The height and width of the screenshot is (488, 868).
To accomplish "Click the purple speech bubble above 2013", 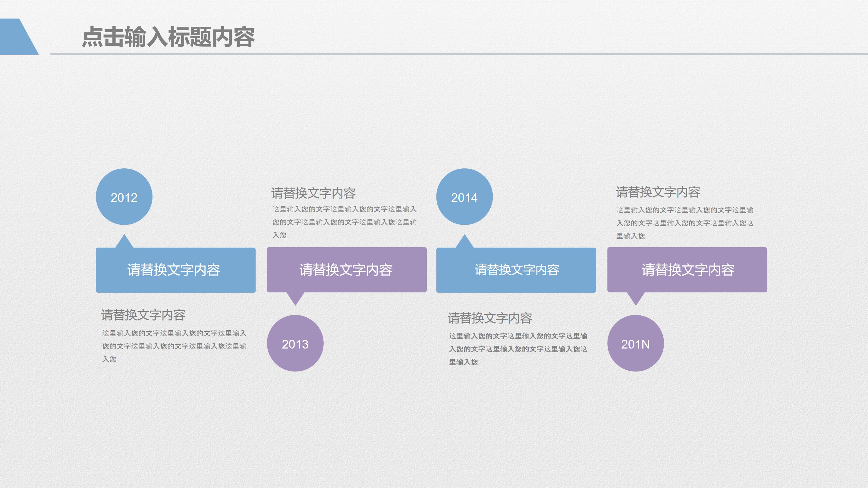I will tap(348, 269).
